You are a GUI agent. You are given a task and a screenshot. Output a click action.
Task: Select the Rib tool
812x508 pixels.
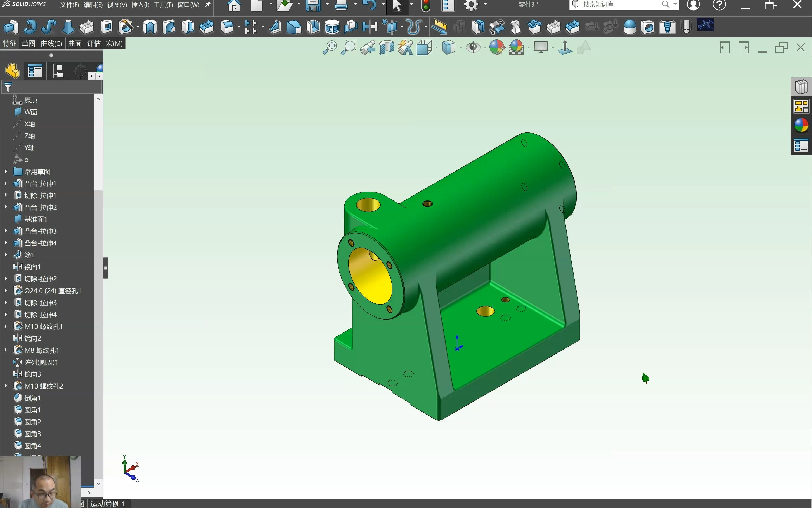click(x=275, y=27)
